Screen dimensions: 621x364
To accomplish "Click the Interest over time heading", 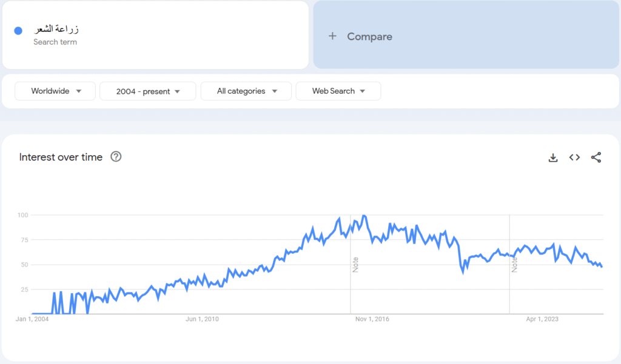I will (x=61, y=157).
